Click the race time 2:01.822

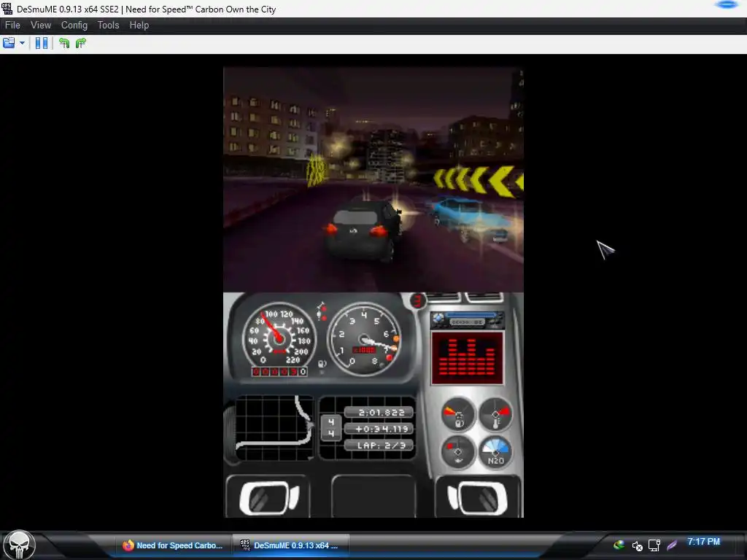[379, 413]
